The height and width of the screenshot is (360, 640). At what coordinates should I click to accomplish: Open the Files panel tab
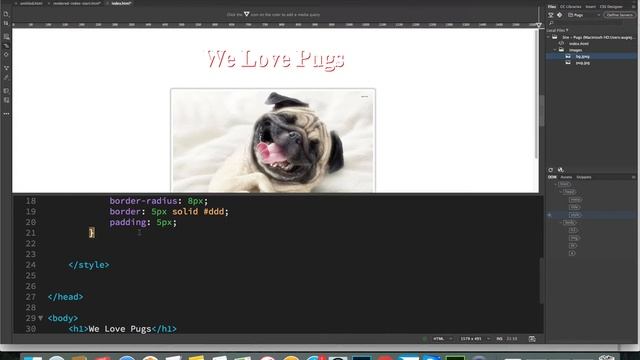pos(552,7)
